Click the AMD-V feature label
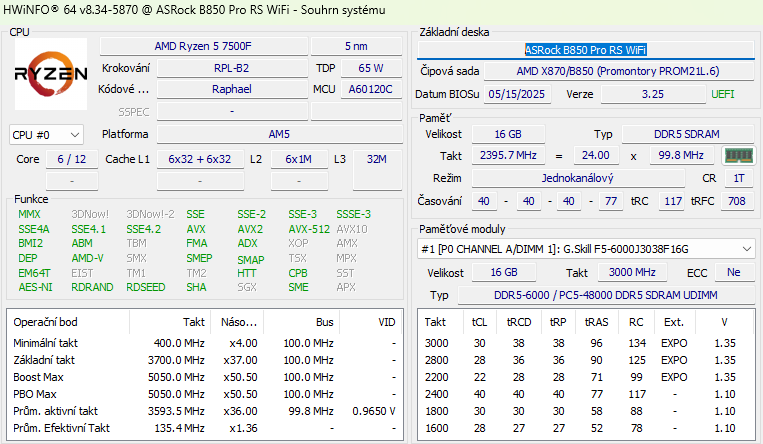The image size is (763, 444). (x=87, y=258)
